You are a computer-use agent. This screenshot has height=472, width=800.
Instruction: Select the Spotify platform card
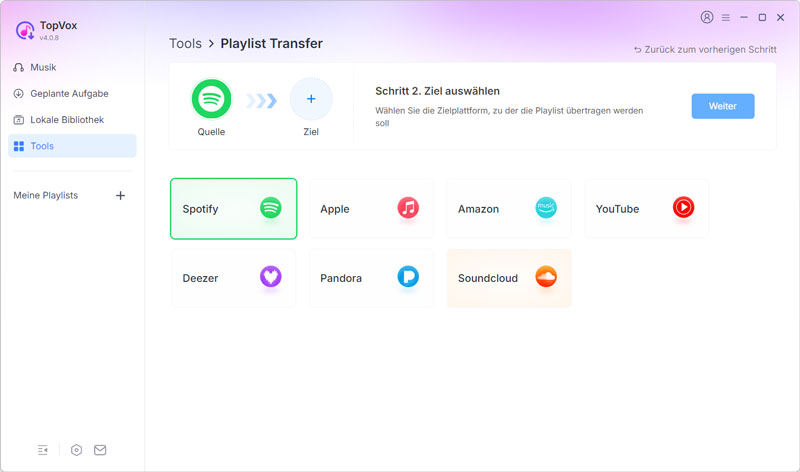[234, 209]
